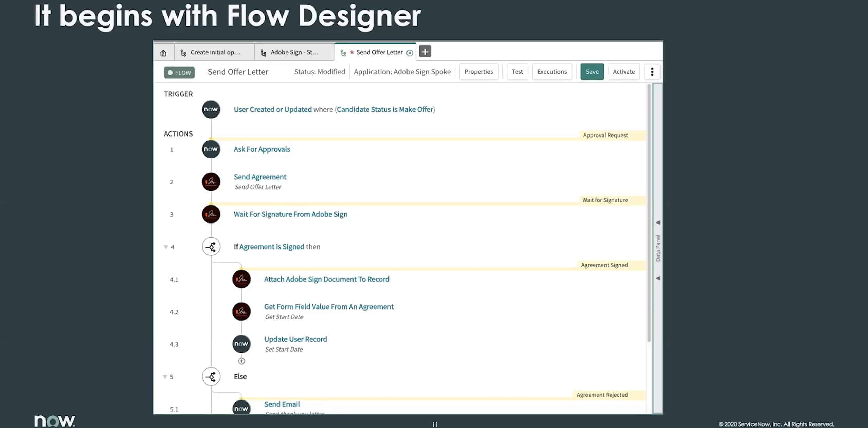
Task: Open Get Form Field Value From An Agreement
Action: coord(329,307)
